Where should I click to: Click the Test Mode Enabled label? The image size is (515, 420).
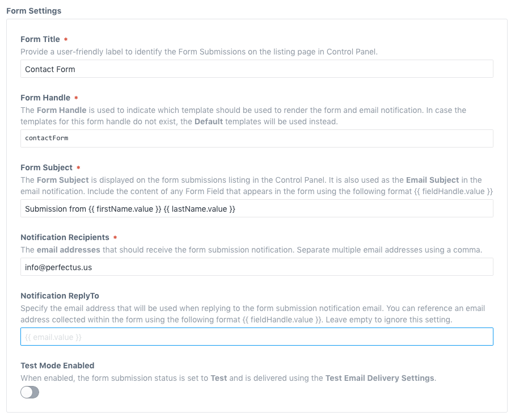click(x=57, y=366)
